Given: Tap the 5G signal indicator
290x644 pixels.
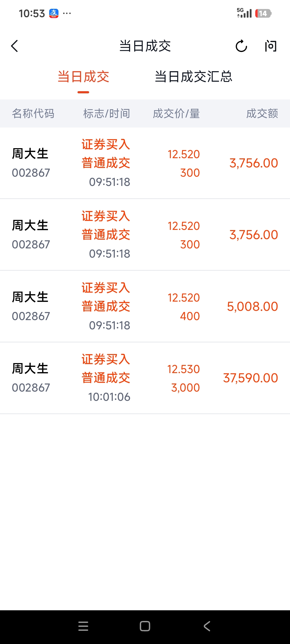Looking at the screenshot, I should click(x=244, y=13).
